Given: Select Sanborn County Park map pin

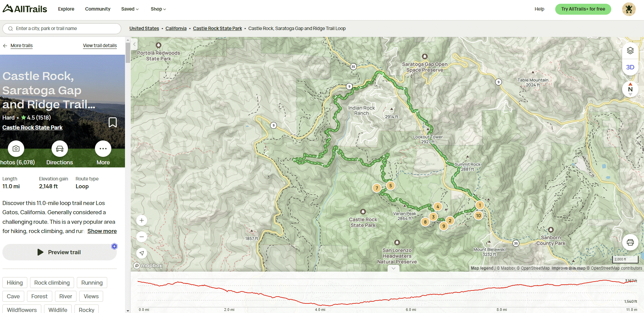Looking at the screenshot, I should (551, 230).
